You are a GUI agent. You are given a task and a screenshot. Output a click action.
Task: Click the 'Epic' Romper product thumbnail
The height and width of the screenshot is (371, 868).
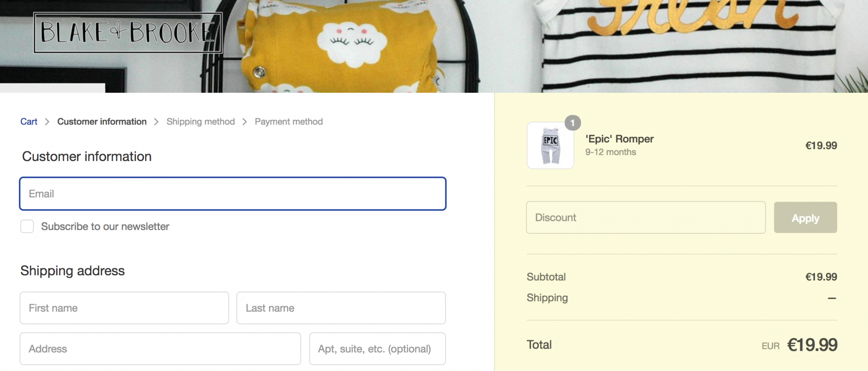click(550, 146)
